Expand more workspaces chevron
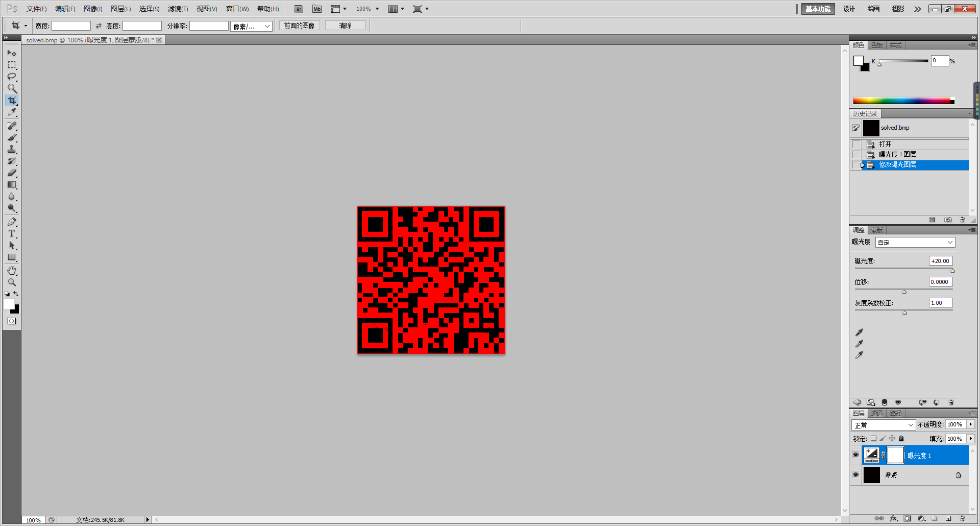Image resolution: width=980 pixels, height=526 pixels. [x=918, y=9]
